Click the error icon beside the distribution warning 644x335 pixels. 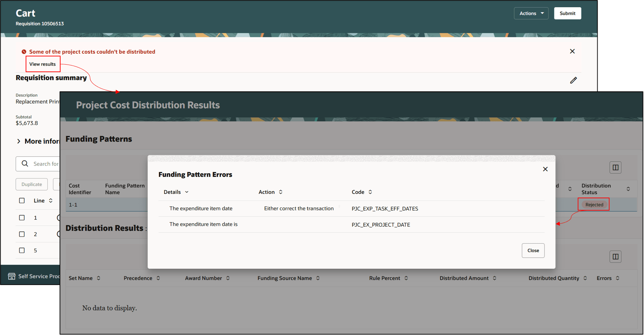tap(23, 52)
